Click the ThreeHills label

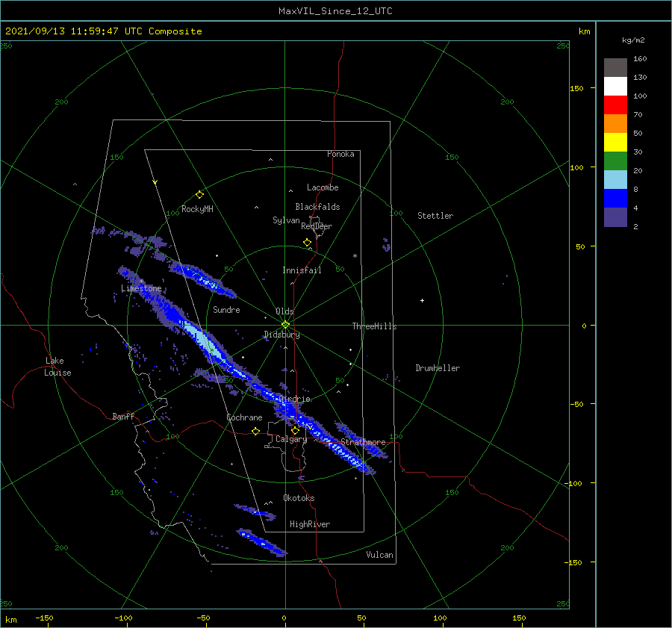pos(374,326)
